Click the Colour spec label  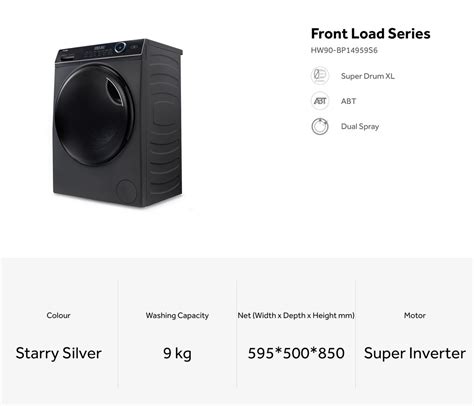[x=59, y=315]
